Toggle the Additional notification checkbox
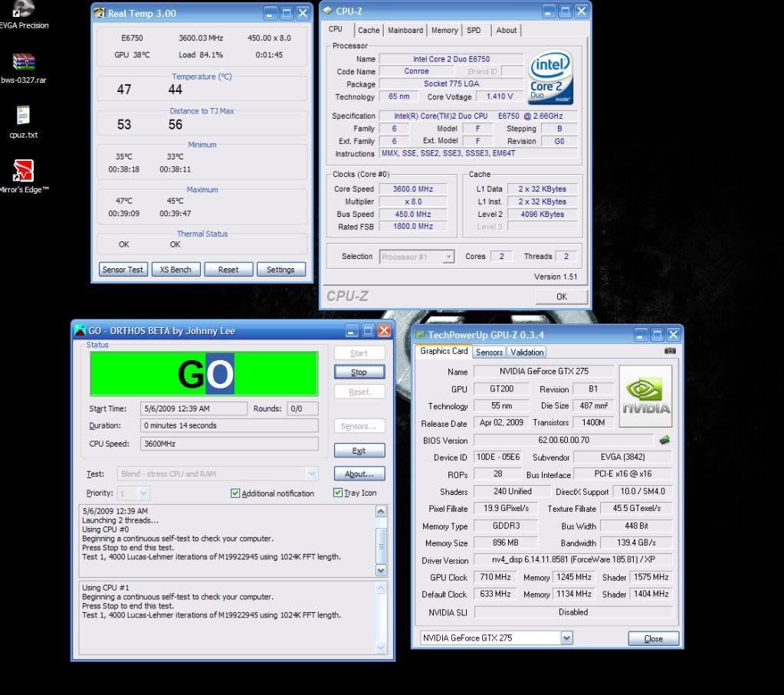 tap(235, 493)
